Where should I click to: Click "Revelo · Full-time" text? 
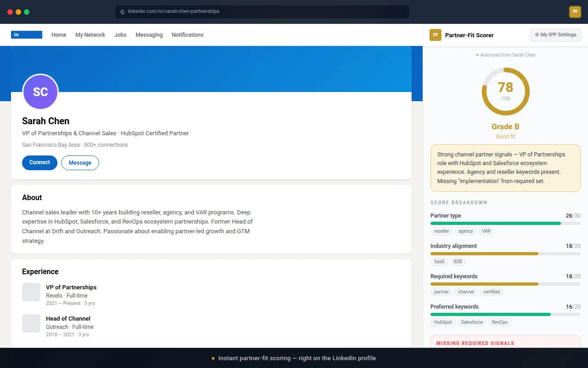(67, 296)
